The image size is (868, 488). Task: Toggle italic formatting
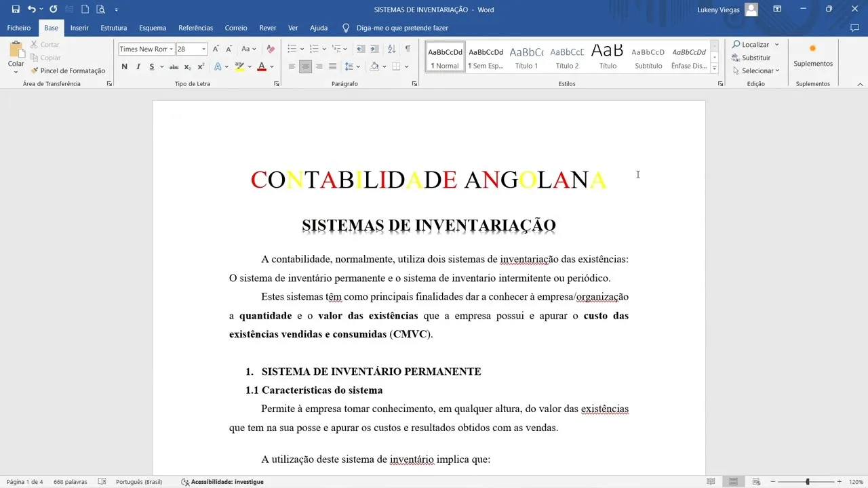138,66
